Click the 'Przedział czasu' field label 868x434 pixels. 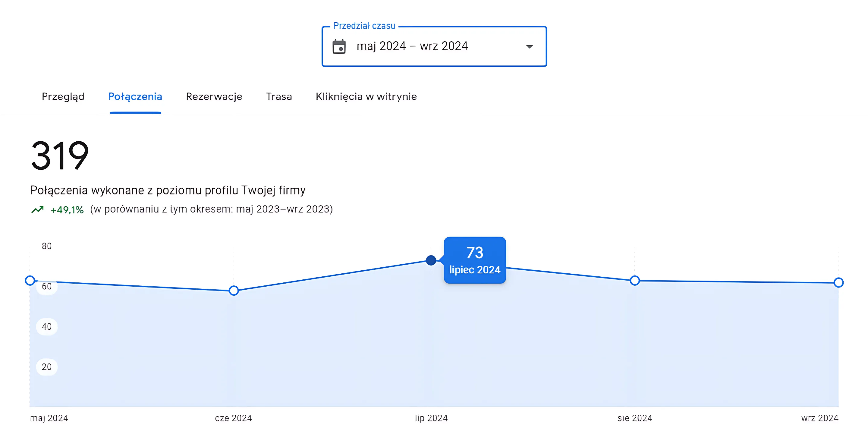[364, 26]
